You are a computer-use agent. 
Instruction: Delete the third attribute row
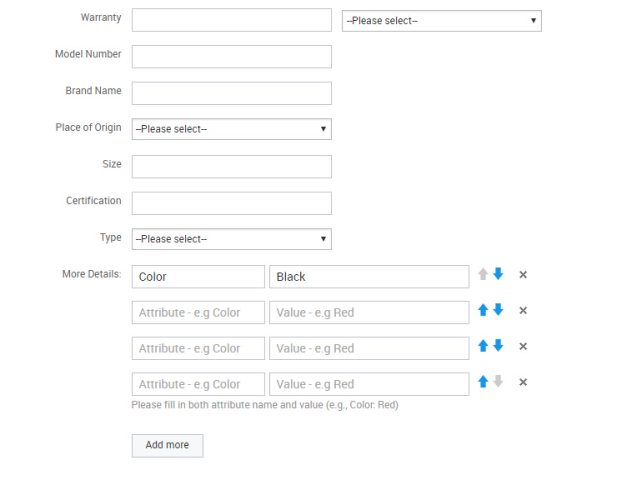[522, 347]
